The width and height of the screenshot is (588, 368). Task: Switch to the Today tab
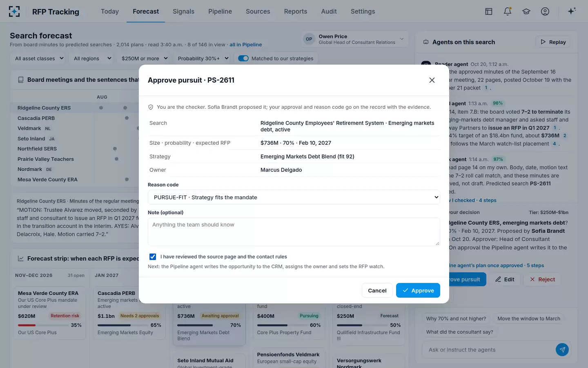[110, 11]
